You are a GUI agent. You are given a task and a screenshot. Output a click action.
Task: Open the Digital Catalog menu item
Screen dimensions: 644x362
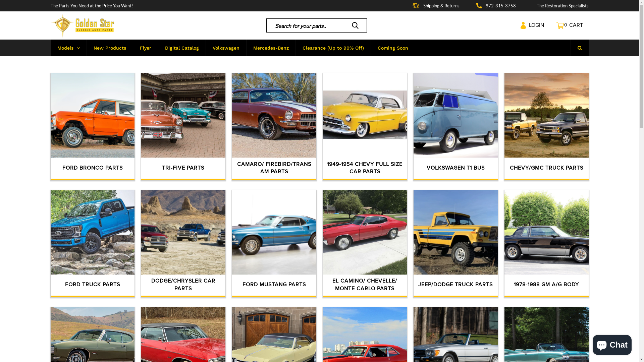[182, 48]
